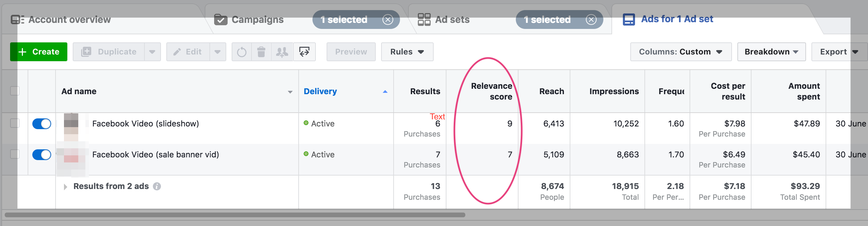Open Columns: Custom dropdown
The width and height of the screenshot is (868, 226).
(681, 52)
